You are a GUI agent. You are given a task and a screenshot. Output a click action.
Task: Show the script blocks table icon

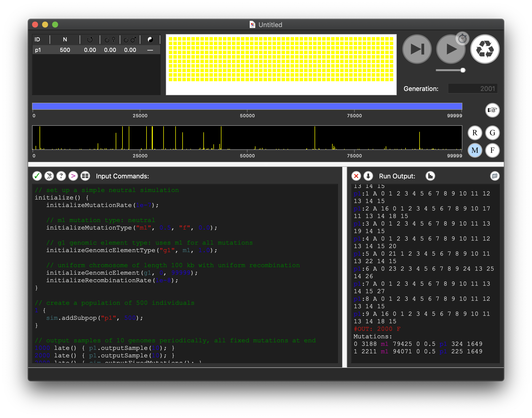click(x=85, y=176)
